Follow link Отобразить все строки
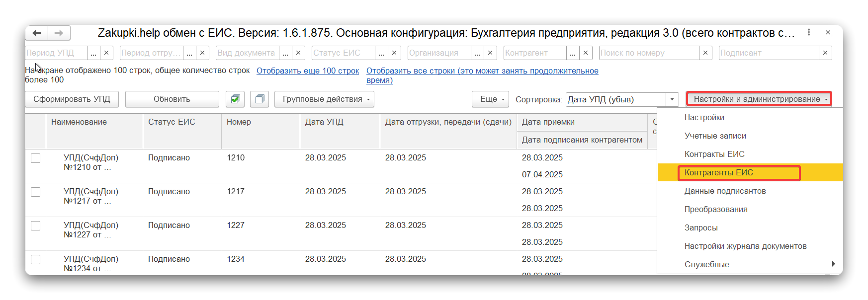Screen dimensions: 868x300 [482, 75]
